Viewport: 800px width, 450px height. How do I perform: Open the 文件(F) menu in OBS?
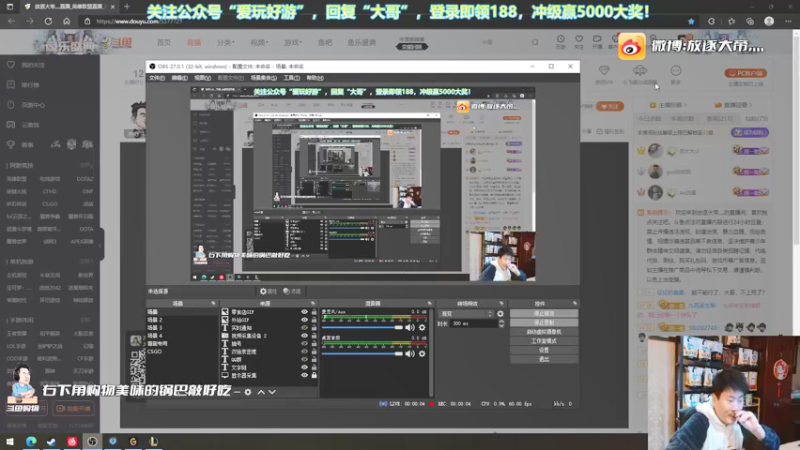(157, 78)
